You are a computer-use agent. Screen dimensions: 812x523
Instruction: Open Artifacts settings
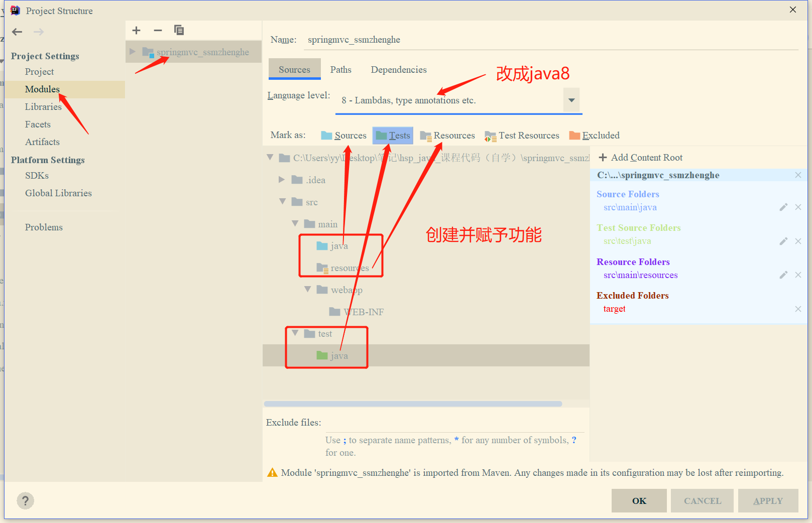pos(42,142)
